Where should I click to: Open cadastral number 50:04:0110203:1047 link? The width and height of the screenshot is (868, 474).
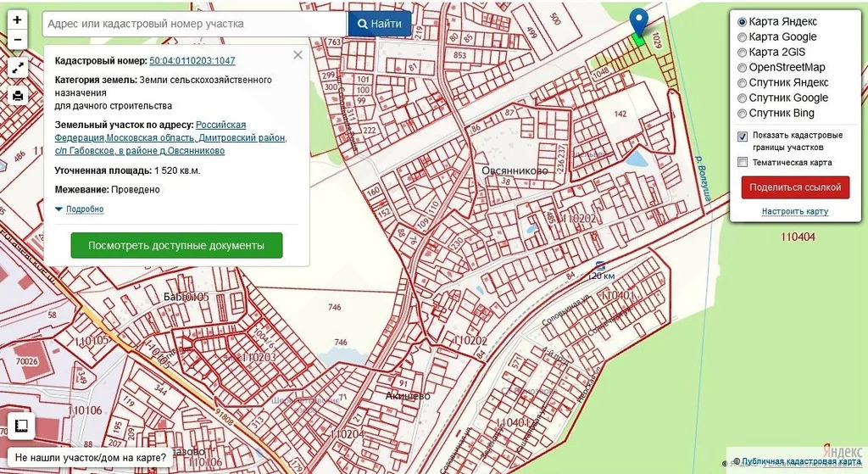coord(192,61)
